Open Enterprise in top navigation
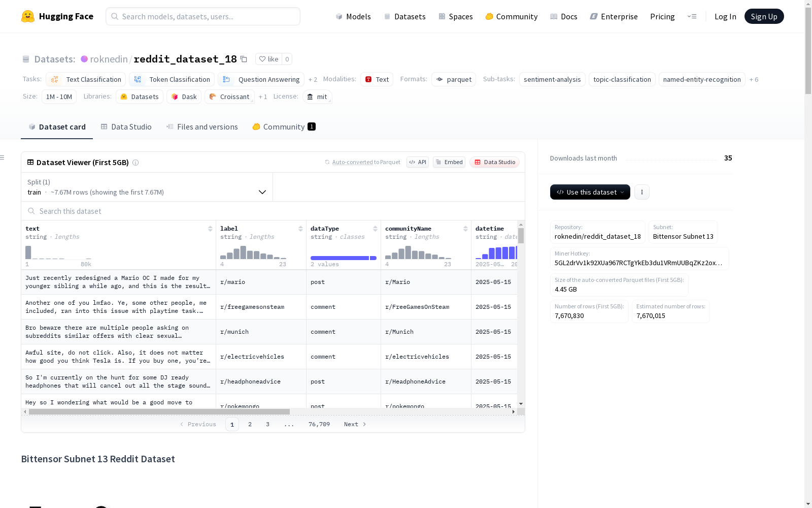This screenshot has height=508, width=812. [614, 16]
